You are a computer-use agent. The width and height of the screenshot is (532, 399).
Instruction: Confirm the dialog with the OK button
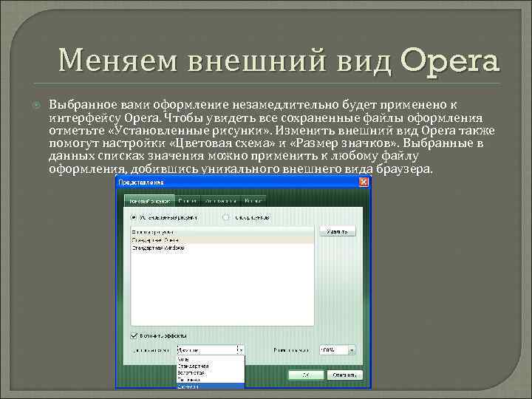coord(306,375)
